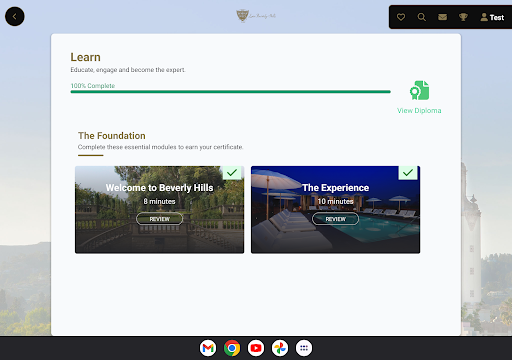The image size is (512, 360).
Task: Click the checkmark on The Experience card
Action: pyautogui.click(x=408, y=173)
